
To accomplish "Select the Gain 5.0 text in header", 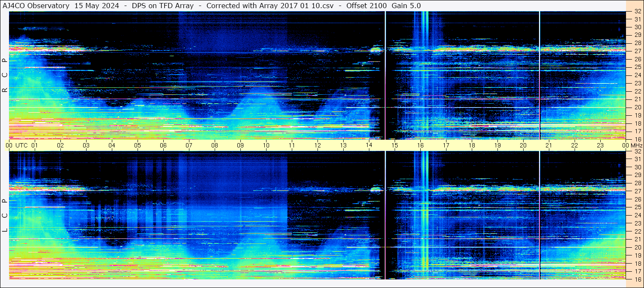I will click(x=406, y=6).
